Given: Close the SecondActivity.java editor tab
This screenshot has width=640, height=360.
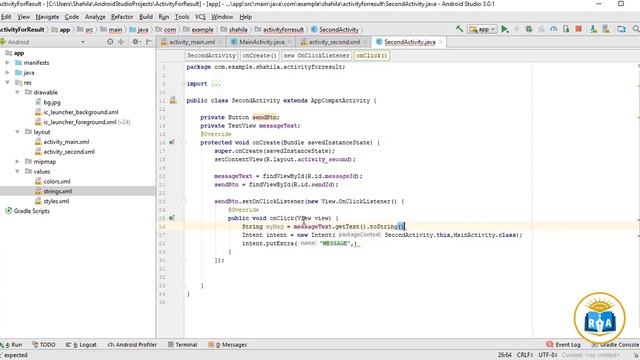Looking at the screenshot, I should coord(440,42).
